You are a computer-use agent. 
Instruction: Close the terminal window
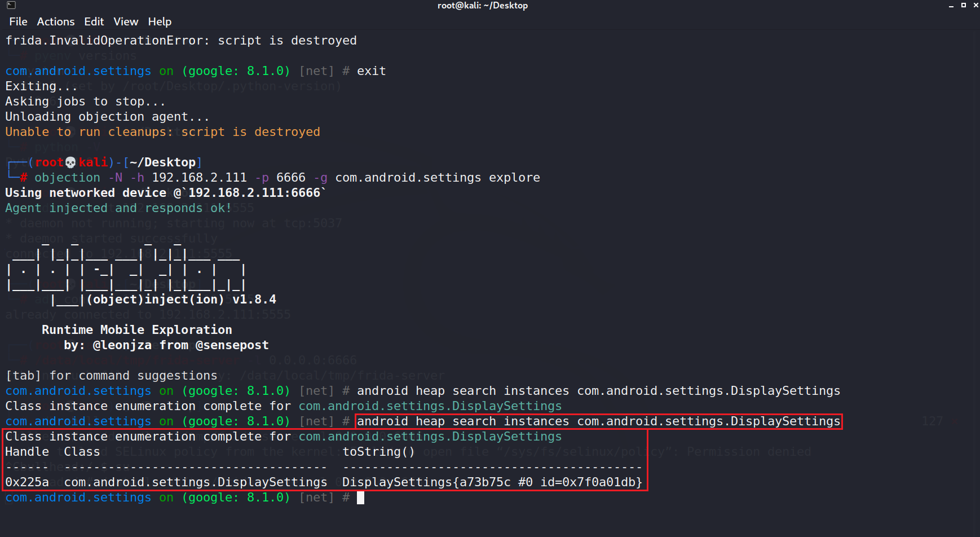[975, 5]
